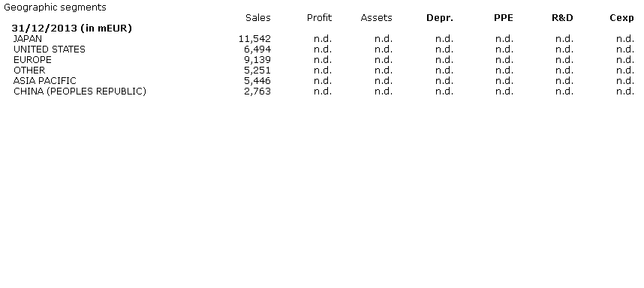Click the Cexp column header
The width and height of the screenshot is (644, 288).
click(x=621, y=18)
